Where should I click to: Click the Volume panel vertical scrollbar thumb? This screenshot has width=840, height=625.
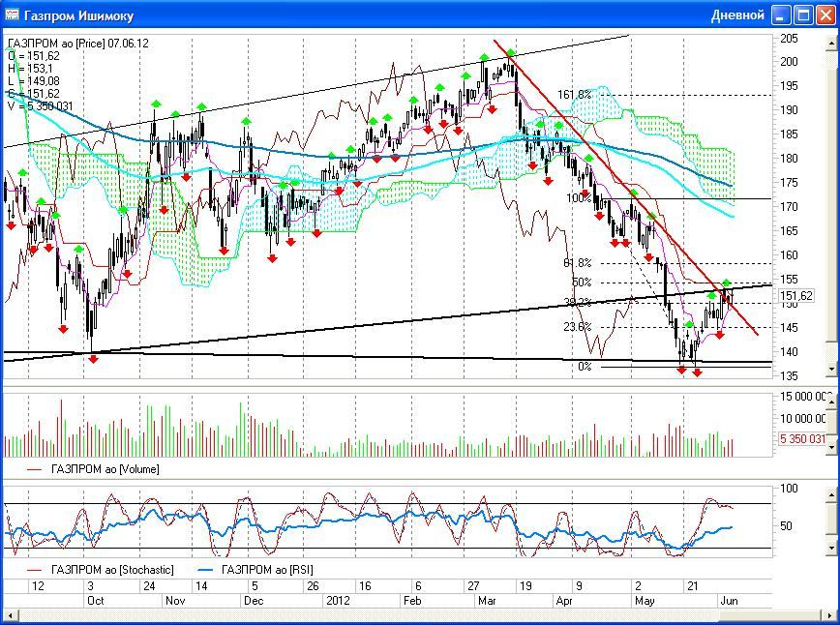[831, 423]
